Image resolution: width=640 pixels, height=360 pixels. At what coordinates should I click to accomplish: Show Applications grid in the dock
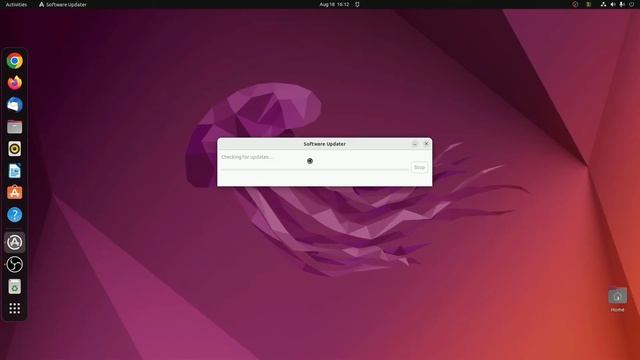15,309
